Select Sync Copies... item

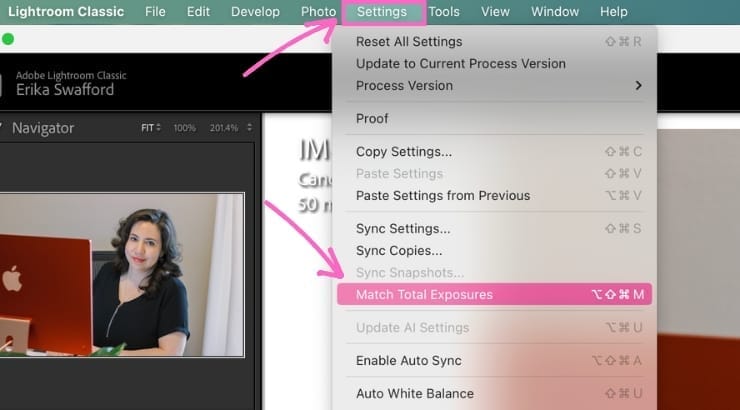(x=495, y=251)
